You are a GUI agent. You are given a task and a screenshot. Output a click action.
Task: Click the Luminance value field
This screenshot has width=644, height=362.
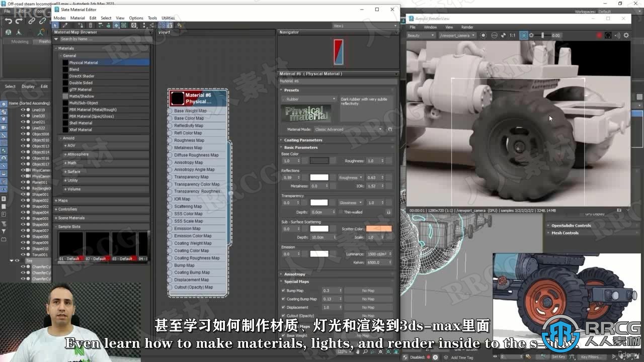(x=378, y=254)
